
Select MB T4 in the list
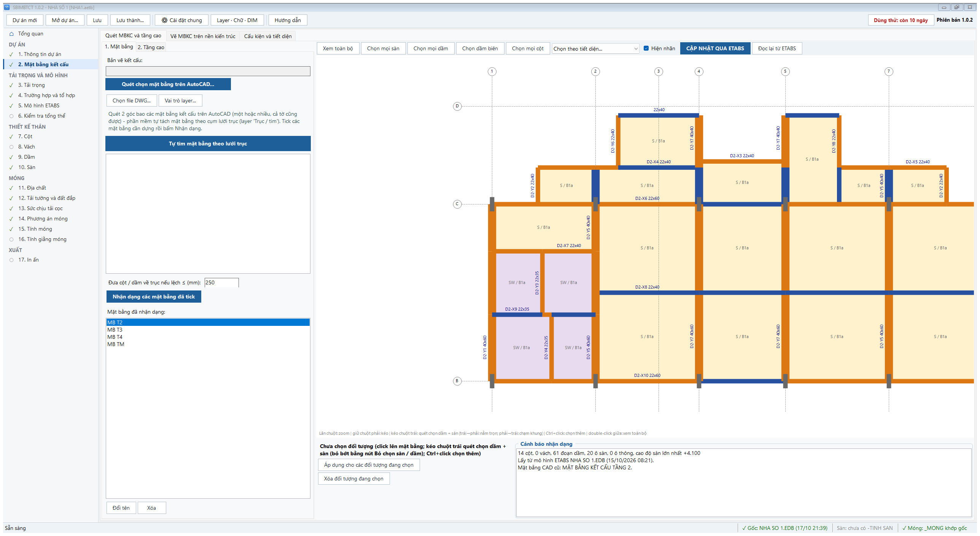tap(208, 337)
